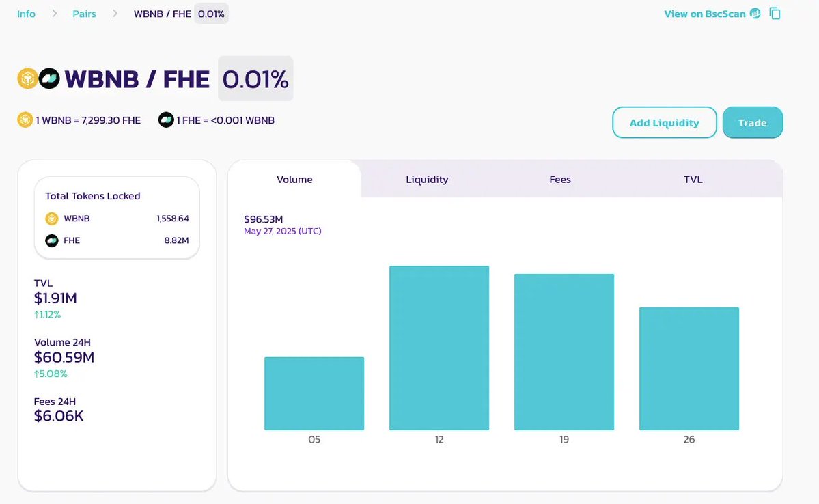Click the 0.01% badge in the breadcrumb
This screenshot has width=819, height=504.
[211, 14]
